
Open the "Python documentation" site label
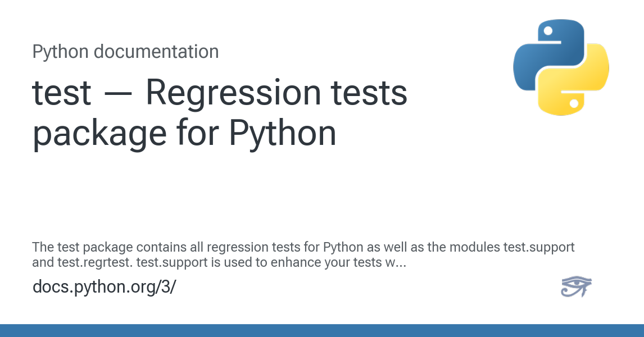(125, 52)
